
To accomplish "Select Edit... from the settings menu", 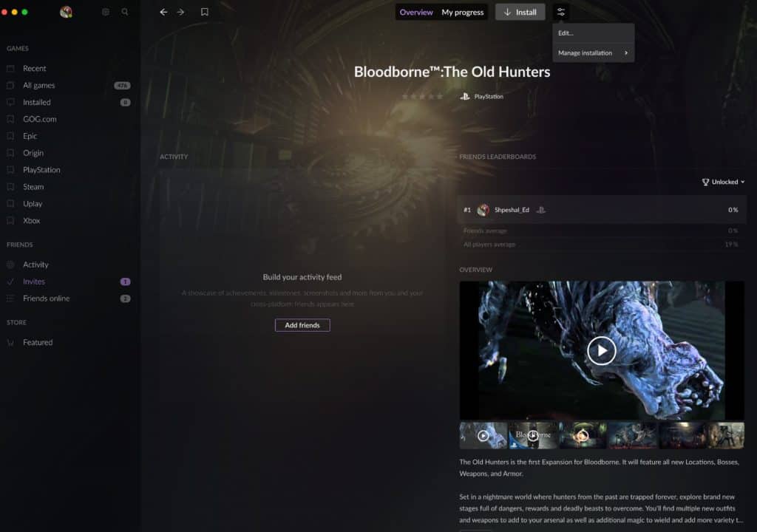I will click(594, 33).
